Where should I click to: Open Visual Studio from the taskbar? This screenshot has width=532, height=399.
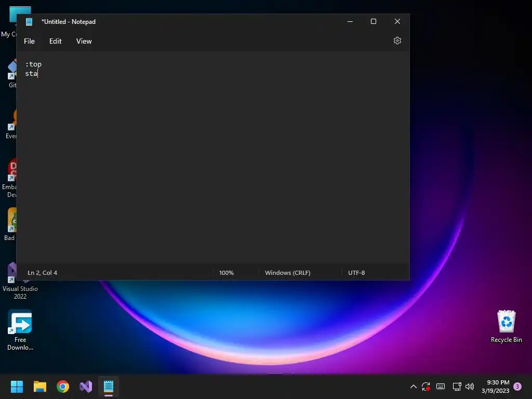click(x=86, y=387)
